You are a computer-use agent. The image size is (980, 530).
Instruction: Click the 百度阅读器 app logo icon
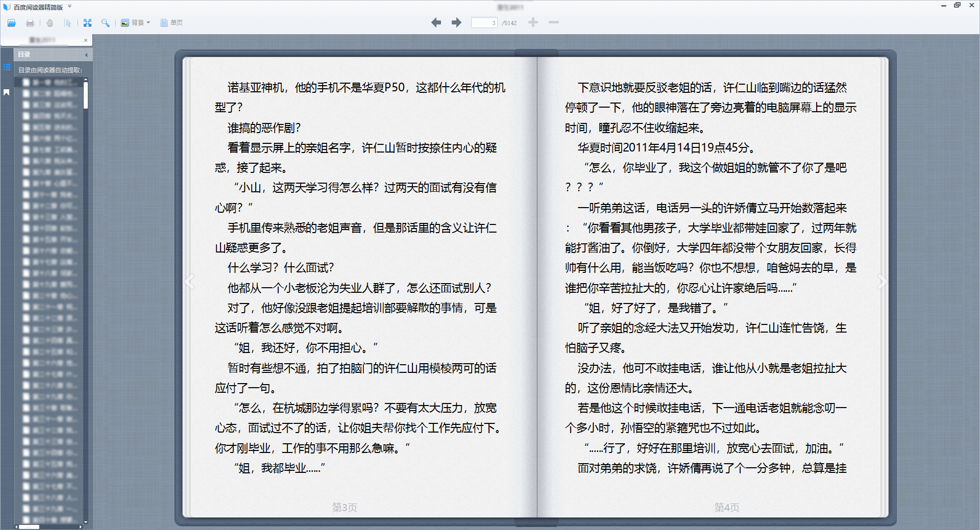[7, 7]
